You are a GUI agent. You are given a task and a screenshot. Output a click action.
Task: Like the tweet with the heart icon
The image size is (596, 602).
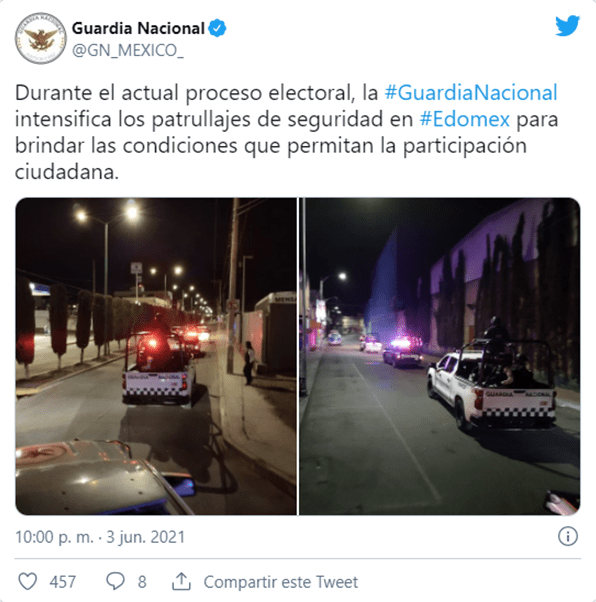(x=28, y=581)
